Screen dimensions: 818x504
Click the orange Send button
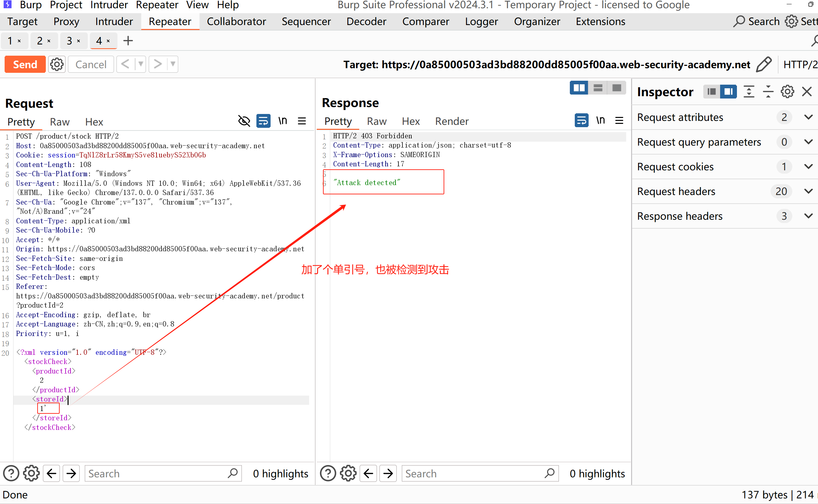click(25, 64)
